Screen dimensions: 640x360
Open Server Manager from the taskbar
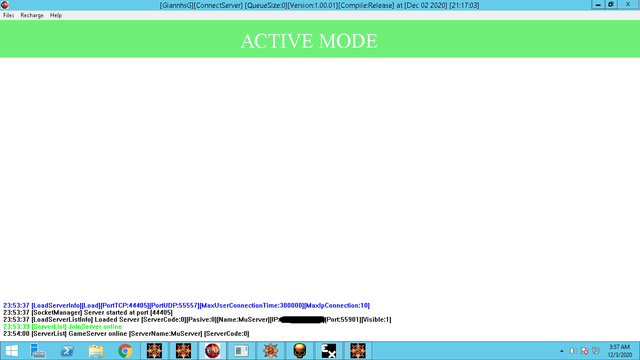pos(38,351)
